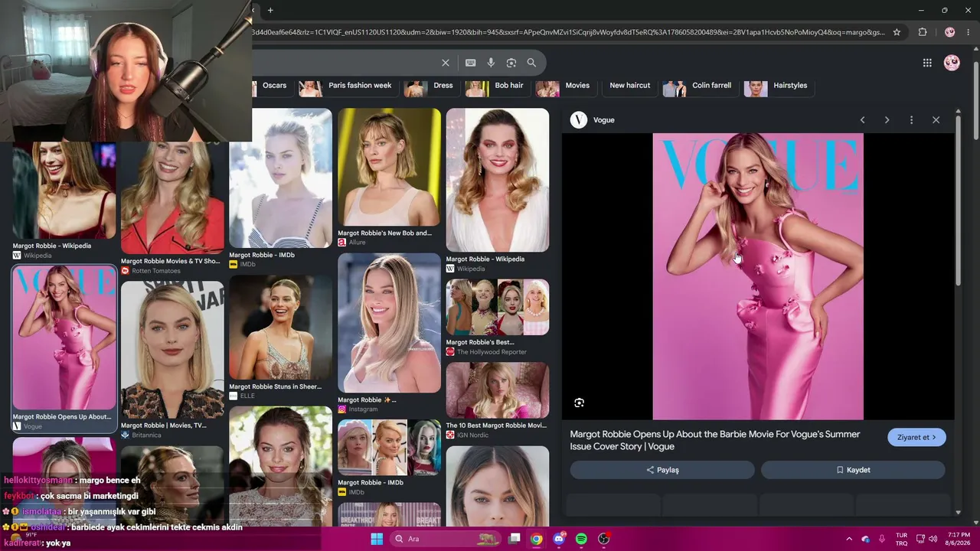Start a voice search with microphone
Screen dimensions: 980x551
pyautogui.click(x=491, y=63)
